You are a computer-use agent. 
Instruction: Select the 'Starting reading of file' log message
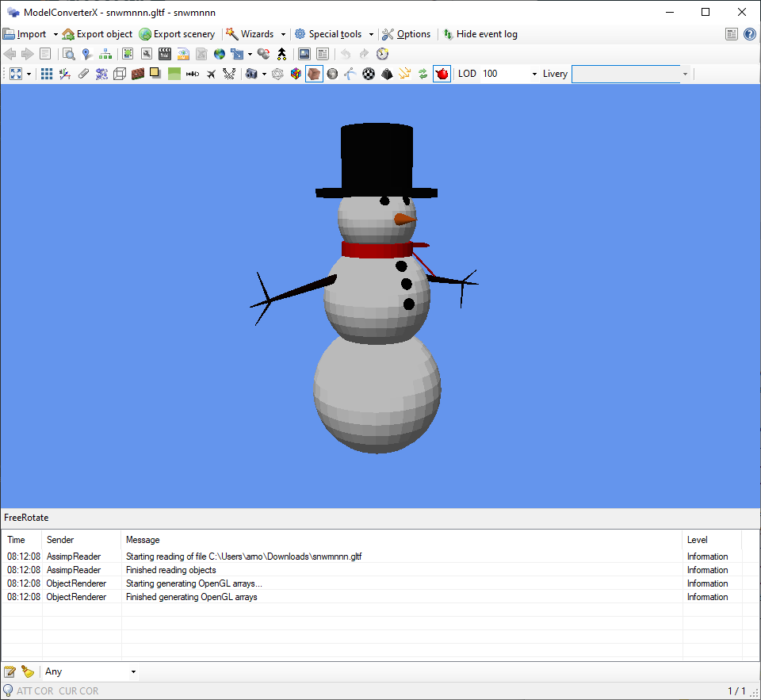(x=243, y=557)
